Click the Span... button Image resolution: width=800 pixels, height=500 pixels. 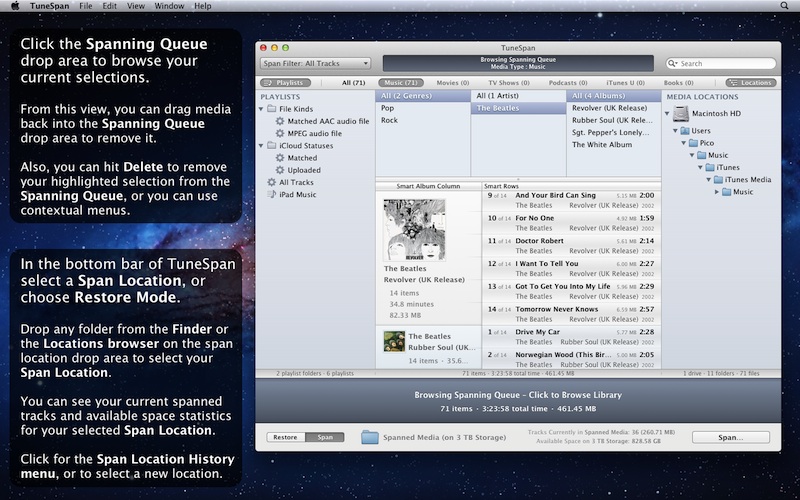[x=730, y=437]
